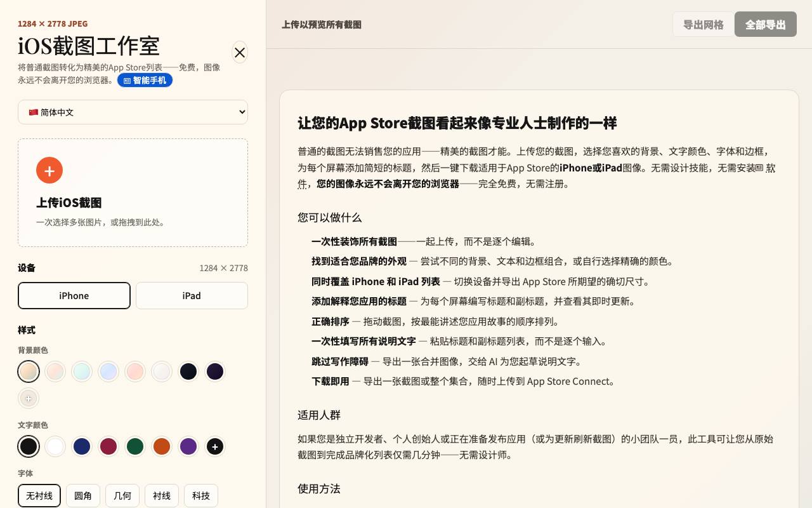This screenshot has height=508, width=812.
Task: Click the 适用人群 heading
Action: pyautogui.click(x=319, y=415)
